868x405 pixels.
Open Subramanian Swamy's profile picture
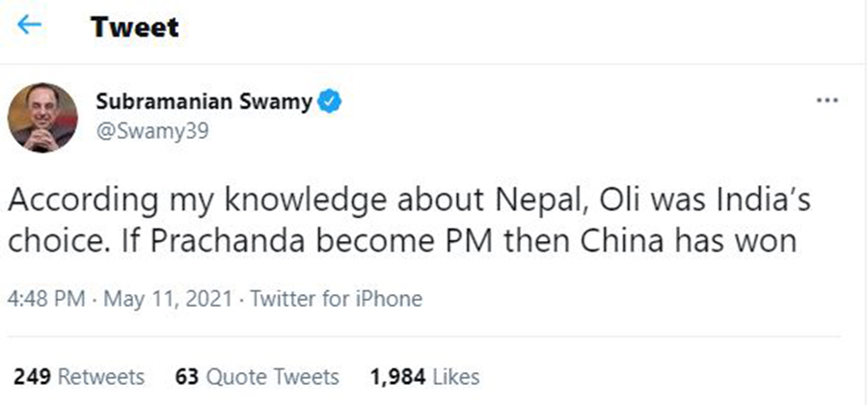coord(42,117)
